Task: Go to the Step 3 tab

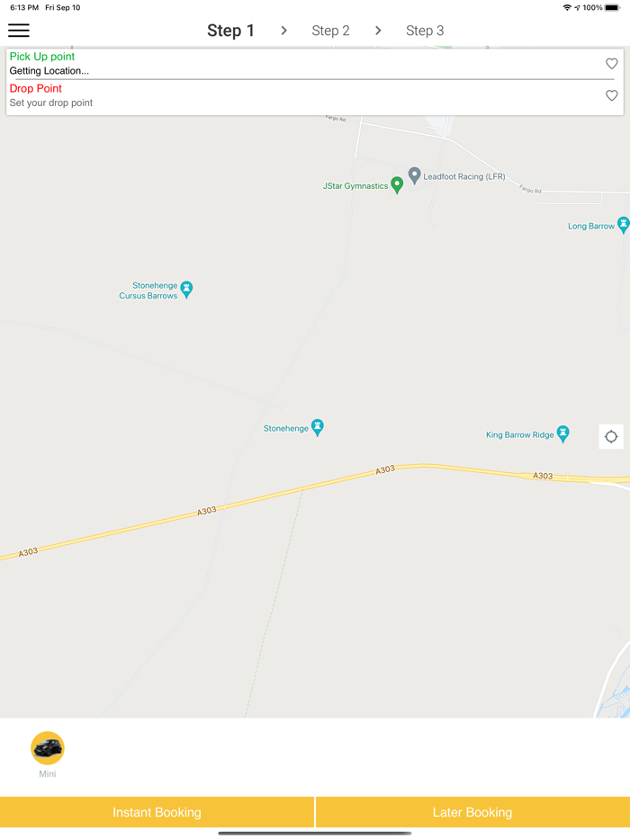Action: coord(425,31)
